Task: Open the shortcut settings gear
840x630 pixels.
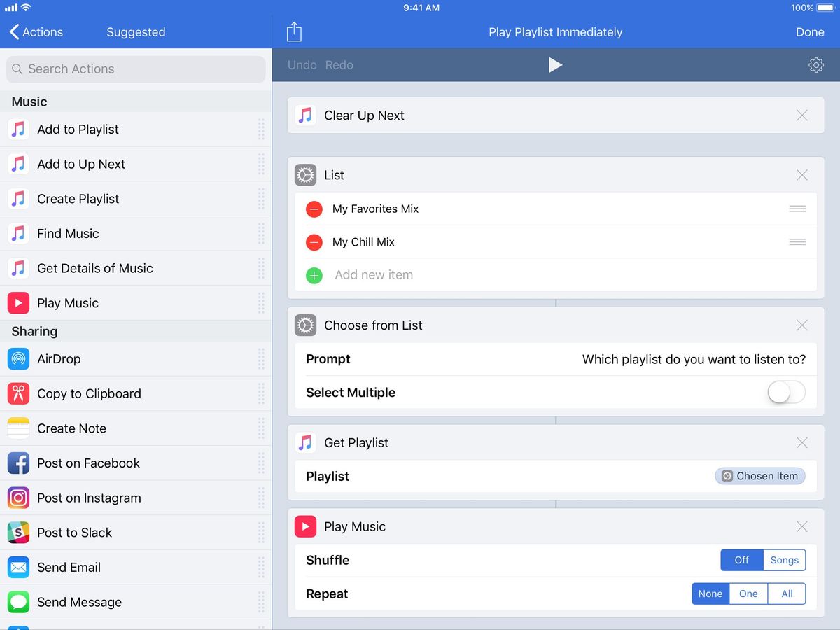Action: (x=815, y=64)
